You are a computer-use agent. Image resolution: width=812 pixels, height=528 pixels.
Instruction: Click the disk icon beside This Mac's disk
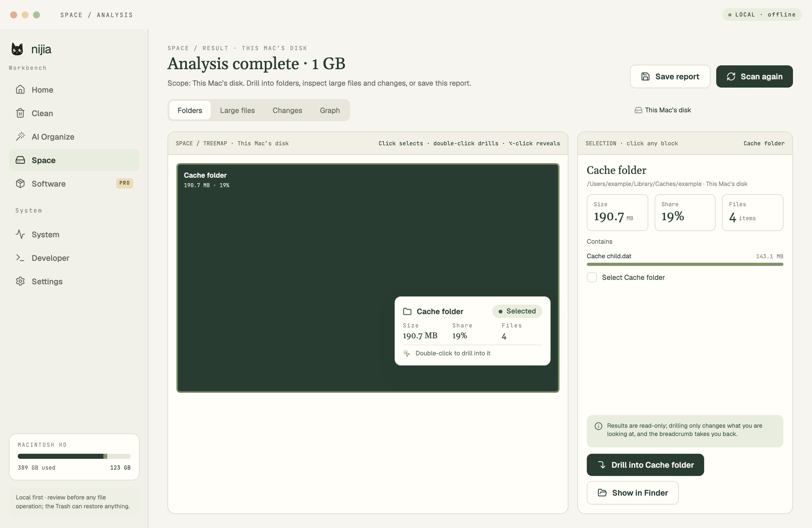638,110
